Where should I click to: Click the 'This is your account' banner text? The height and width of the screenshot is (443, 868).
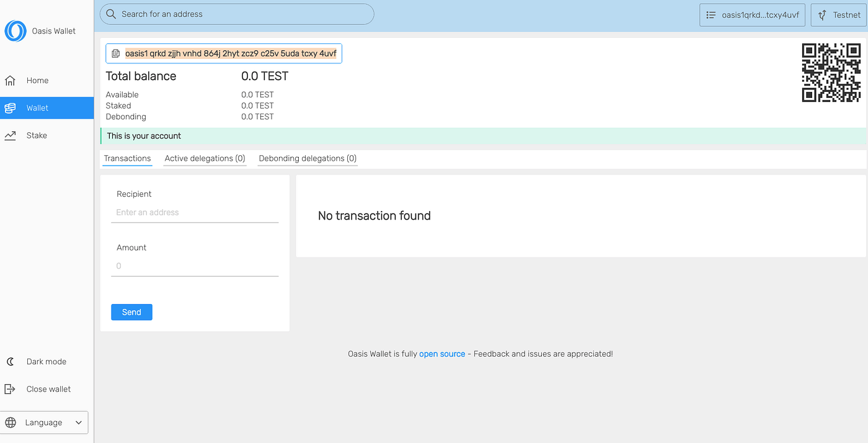tap(144, 136)
